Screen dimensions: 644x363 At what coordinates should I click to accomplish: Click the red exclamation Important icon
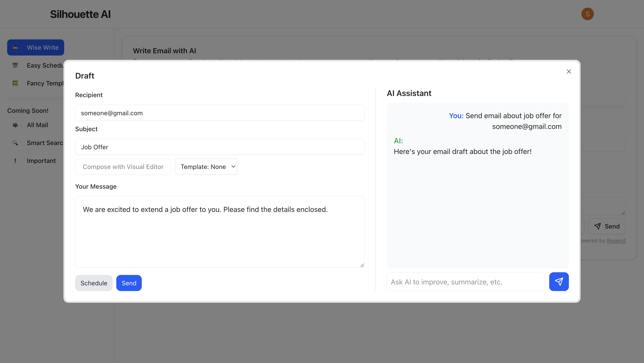pyautogui.click(x=15, y=161)
